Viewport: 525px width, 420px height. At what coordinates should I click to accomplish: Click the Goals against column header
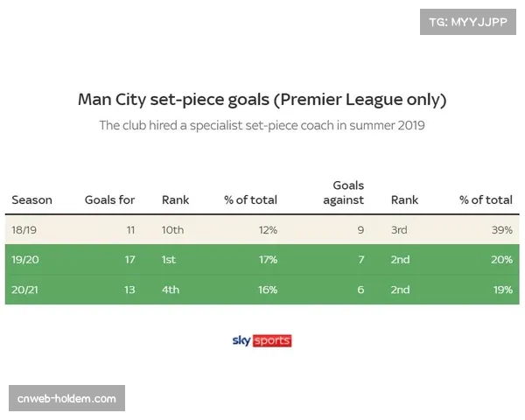[348, 192]
